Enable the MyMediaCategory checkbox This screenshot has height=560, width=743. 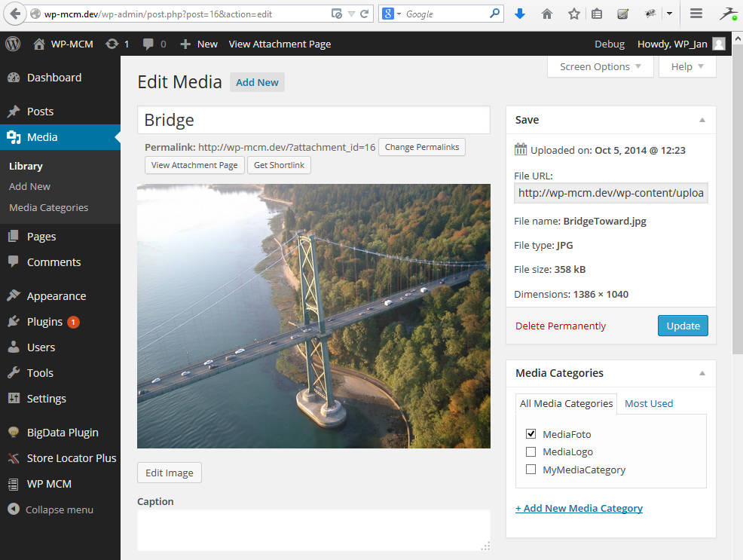[531, 470]
